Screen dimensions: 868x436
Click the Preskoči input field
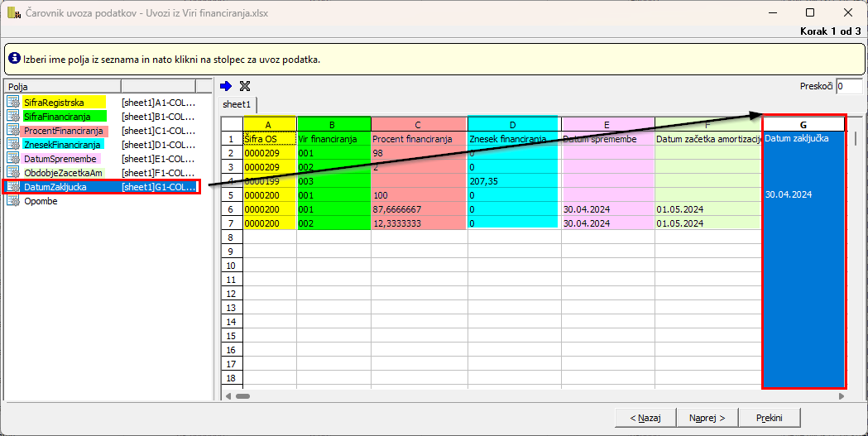click(849, 86)
